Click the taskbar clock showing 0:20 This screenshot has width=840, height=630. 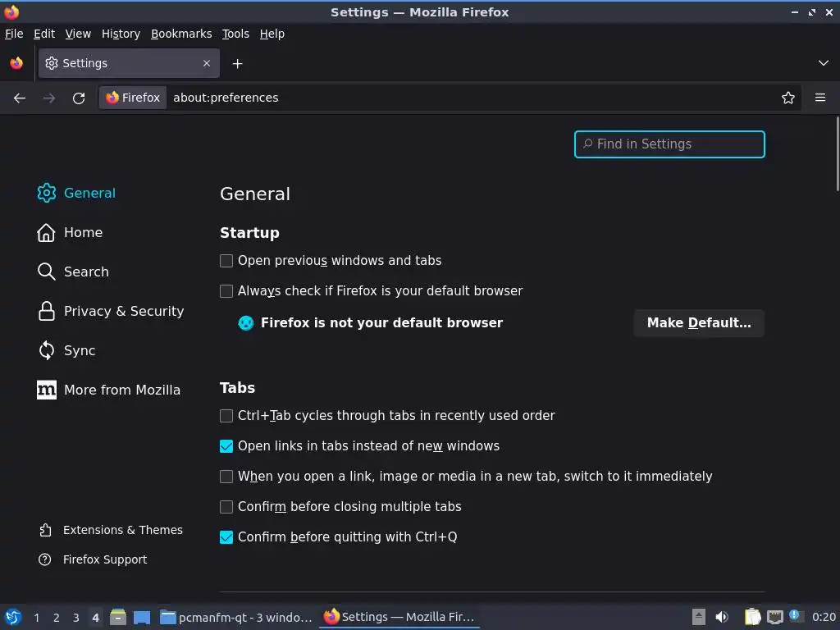point(824,617)
